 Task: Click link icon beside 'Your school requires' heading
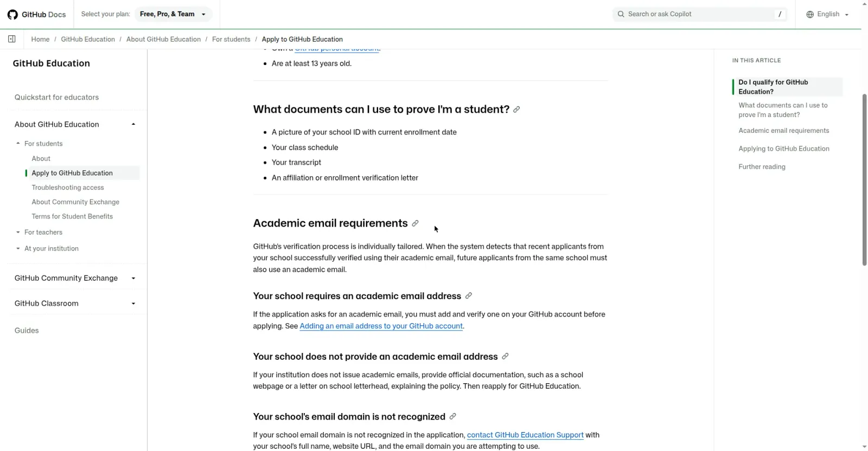point(469,296)
